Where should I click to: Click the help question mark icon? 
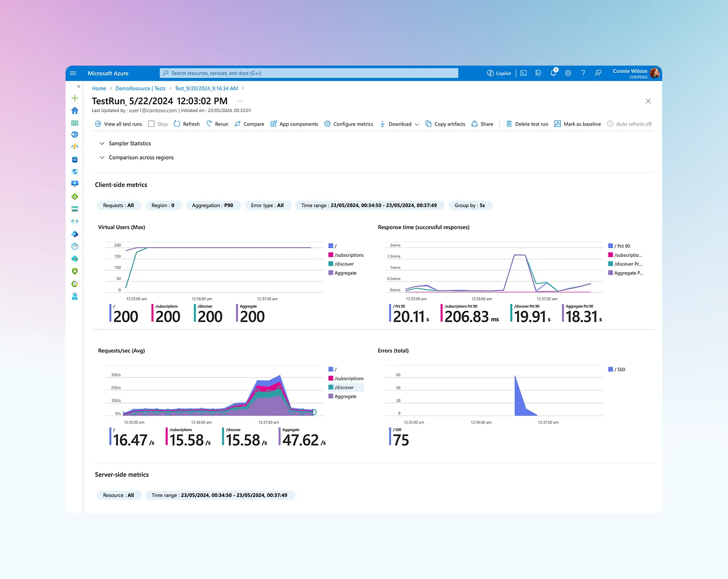coord(583,73)
